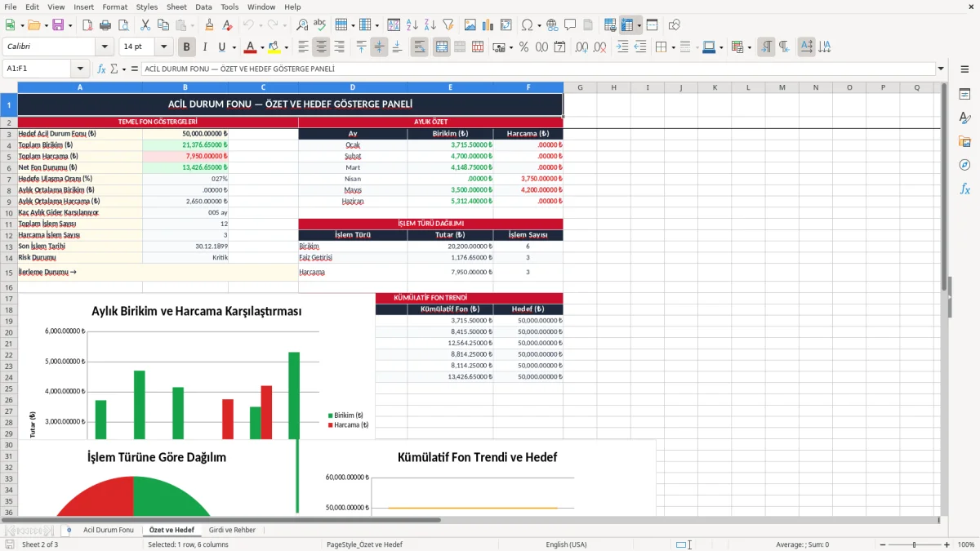This screenshot has height=551, width=980.
Task: Toggle Align Right
Action: (x=340, y=47)
